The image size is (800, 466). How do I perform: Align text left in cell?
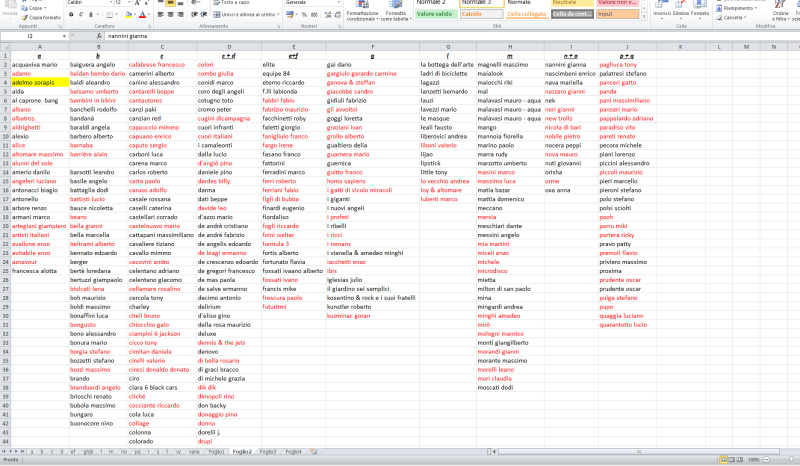161,15
